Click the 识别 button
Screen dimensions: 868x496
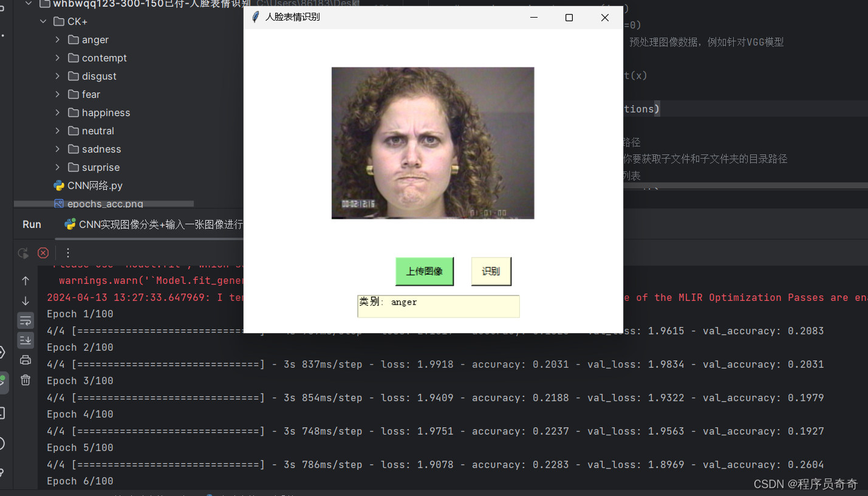491,271
